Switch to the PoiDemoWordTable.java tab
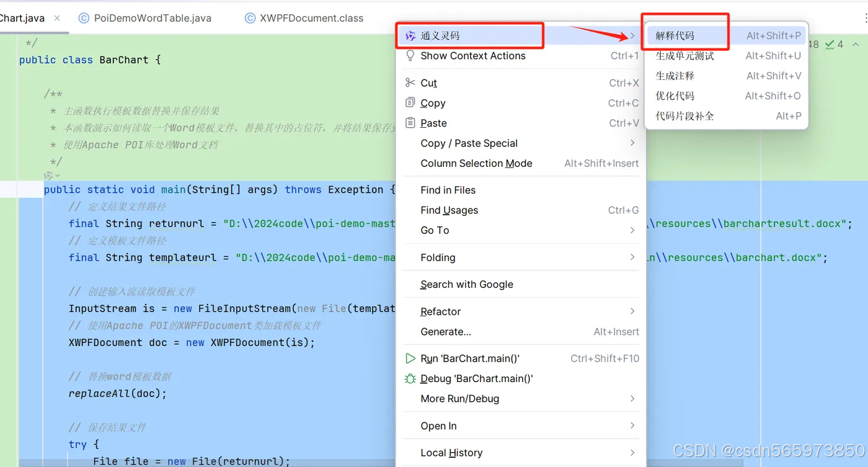The width and height of the screenshot is (868, 467). click(145, 18)
